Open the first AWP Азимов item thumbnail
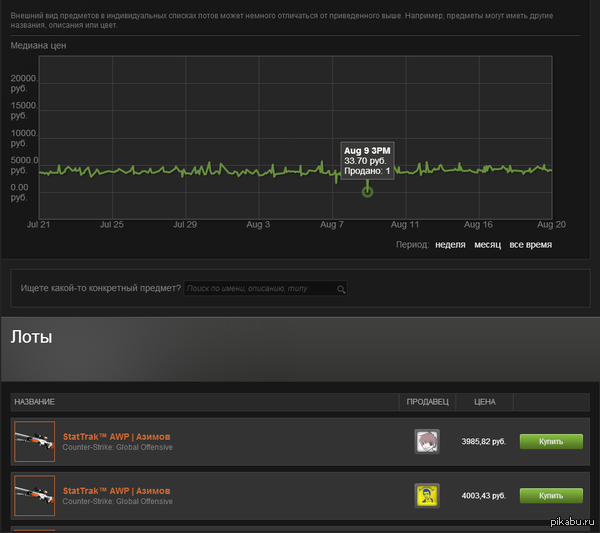 click(x=35, y=441)
